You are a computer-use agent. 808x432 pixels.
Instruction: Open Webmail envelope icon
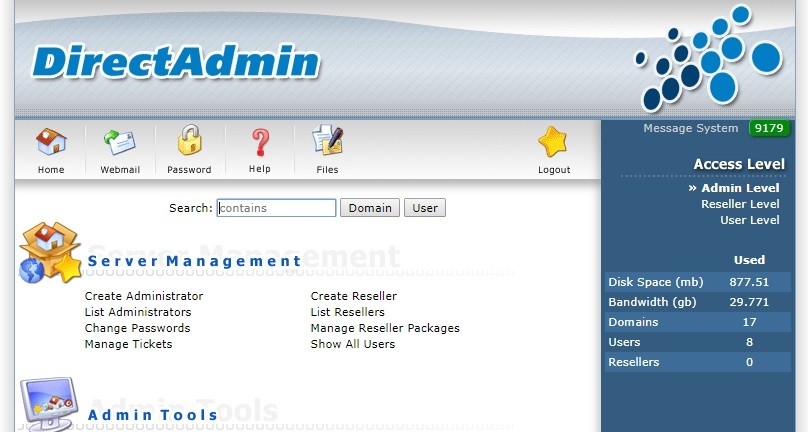point(120,142)
